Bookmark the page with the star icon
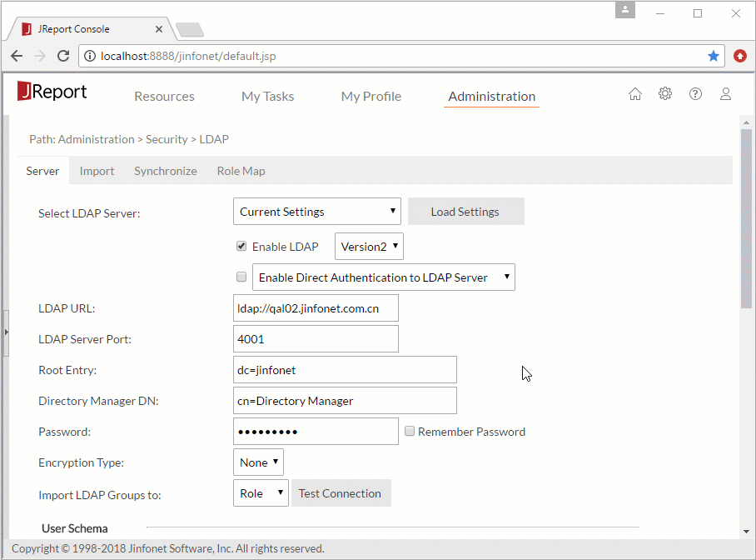The width and height of the screenshot is (756, 560). pyautogui.click(x=714, y=56)
